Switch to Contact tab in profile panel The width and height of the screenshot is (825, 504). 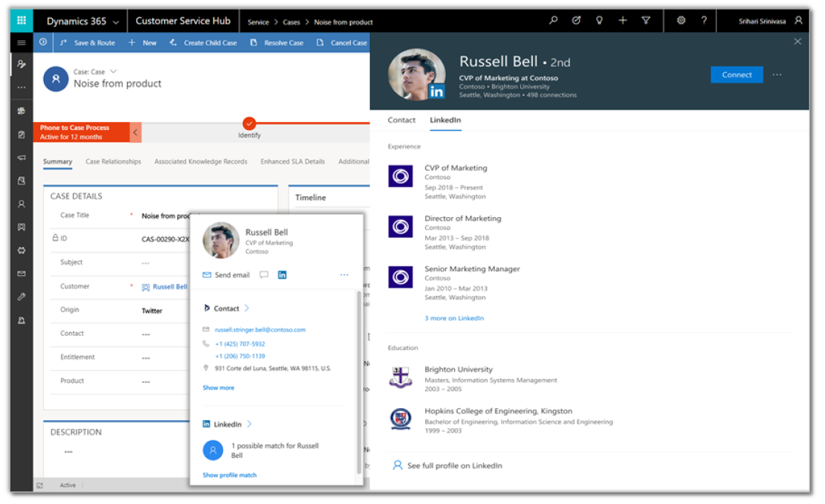401,120
